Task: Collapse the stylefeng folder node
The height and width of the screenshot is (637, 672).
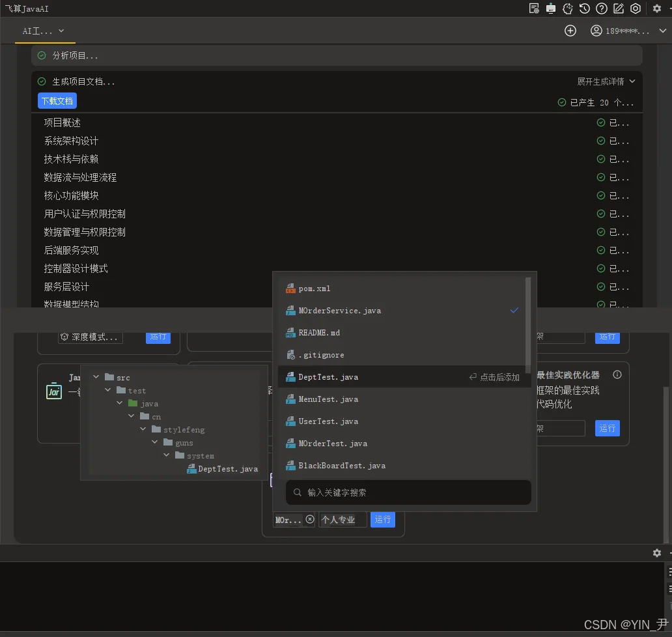Action: [143, 429]
